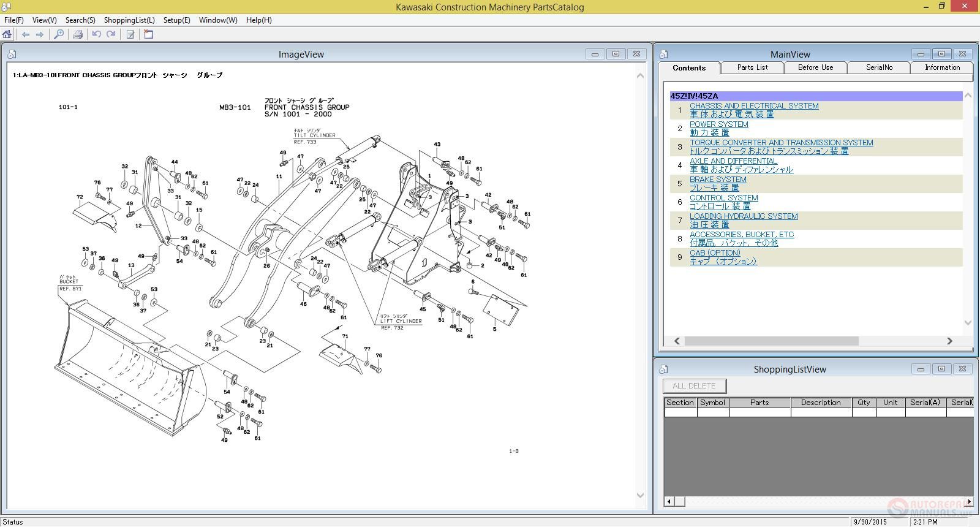Click the Description column header
Image resolution: width=980 pixels, height=527 pixels.
pyautogui.click(x=821, y=403)
